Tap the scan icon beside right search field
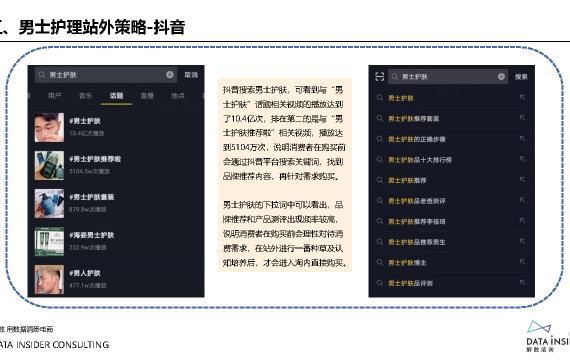Image resolution: width=570 pixels, height=360 pixels. click(x=380, y=76)
